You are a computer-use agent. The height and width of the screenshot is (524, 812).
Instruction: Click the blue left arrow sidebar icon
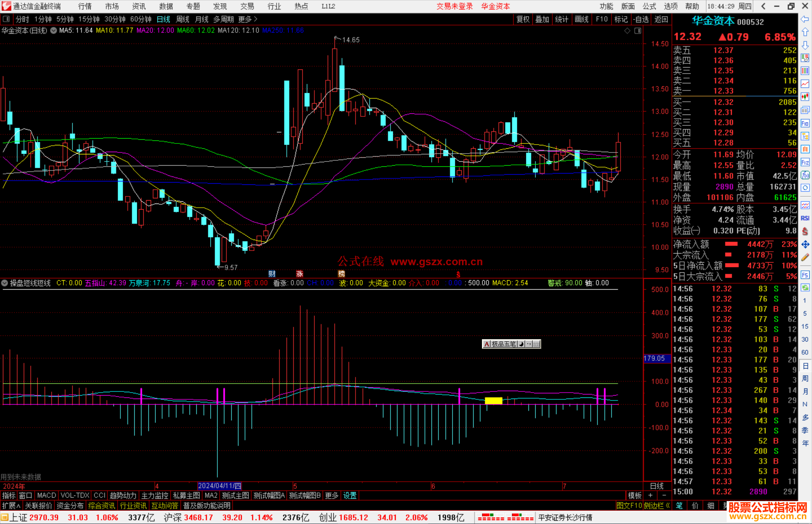(805, 19)
